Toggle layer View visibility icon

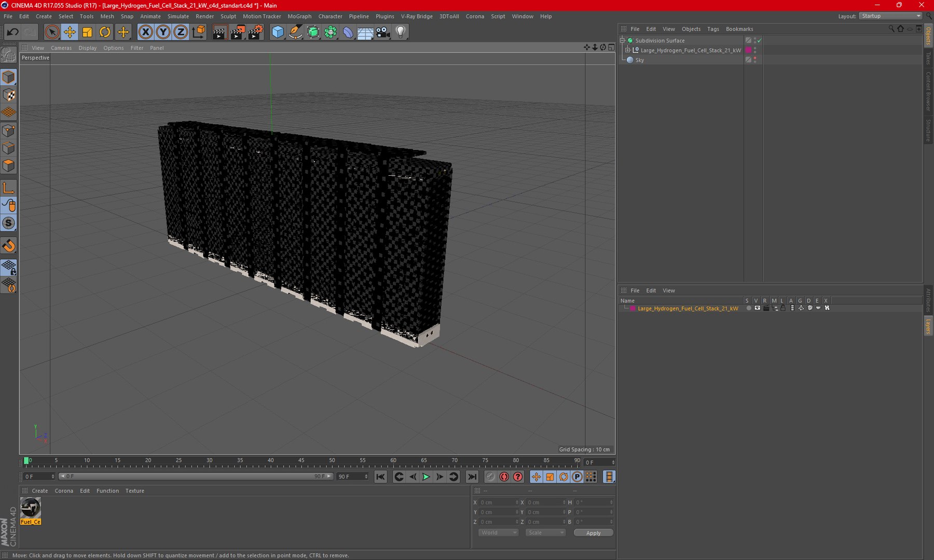point(757,308)
